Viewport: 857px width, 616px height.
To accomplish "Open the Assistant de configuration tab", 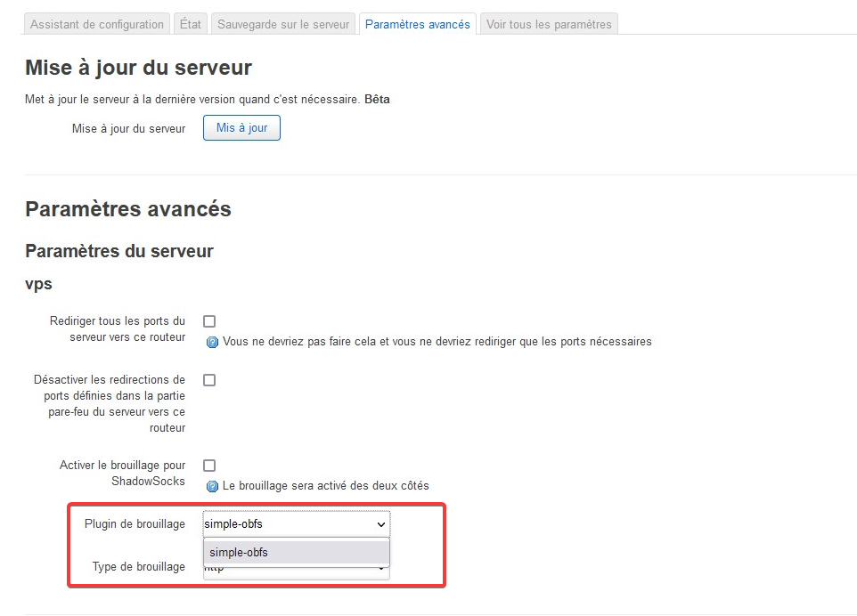I will [97, 24].
